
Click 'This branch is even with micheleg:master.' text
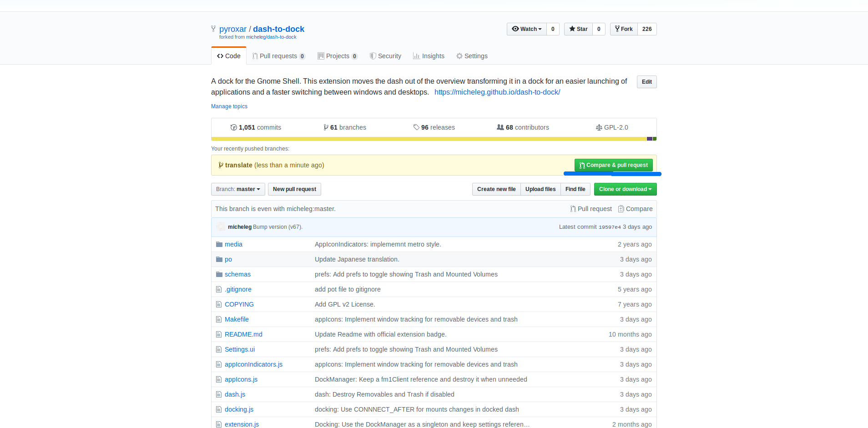tap(275, 209)
